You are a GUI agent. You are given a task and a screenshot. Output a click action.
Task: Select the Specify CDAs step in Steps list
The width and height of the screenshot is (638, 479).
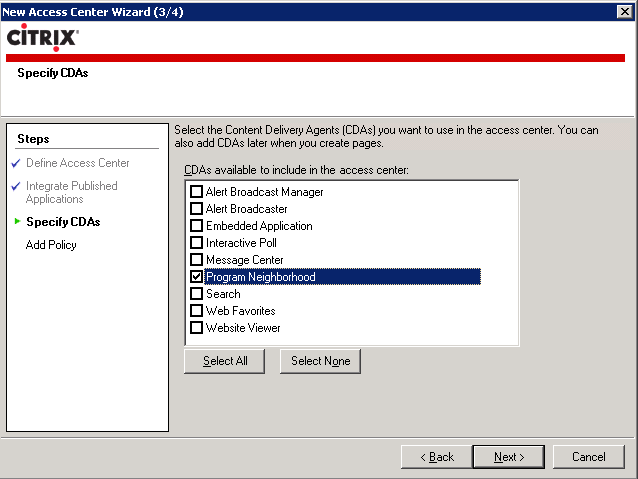coord(63,222)
